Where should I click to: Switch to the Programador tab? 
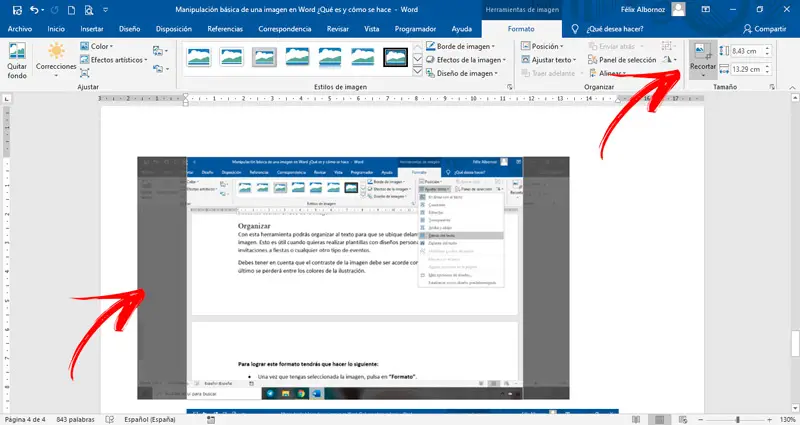pyautogui.click(x=415, y=29)
